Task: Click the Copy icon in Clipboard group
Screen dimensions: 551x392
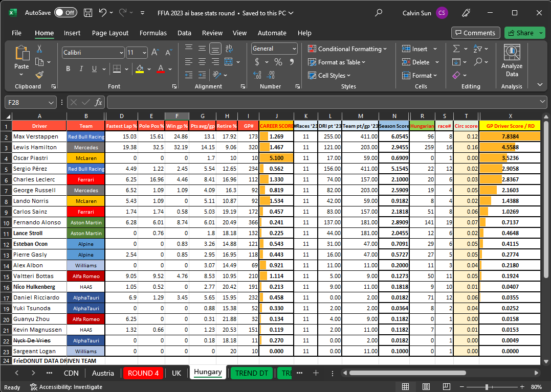Action: click(39, 62)
